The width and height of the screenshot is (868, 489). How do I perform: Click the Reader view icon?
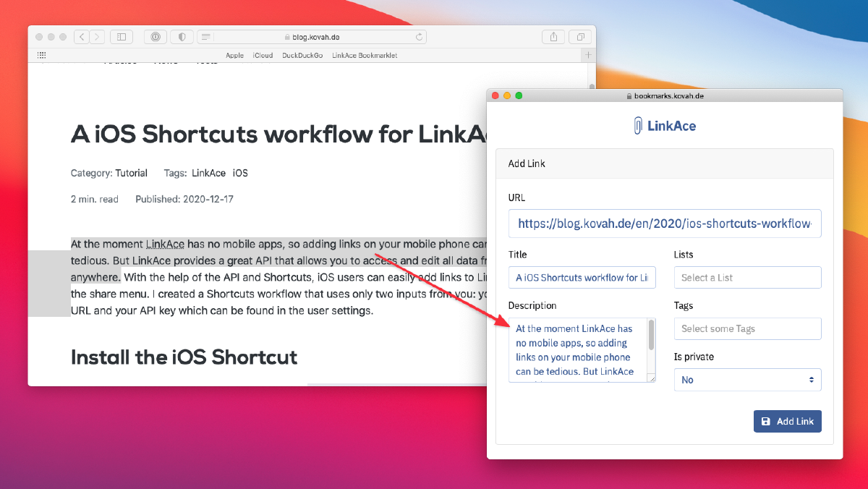click(x=206, y=36)
